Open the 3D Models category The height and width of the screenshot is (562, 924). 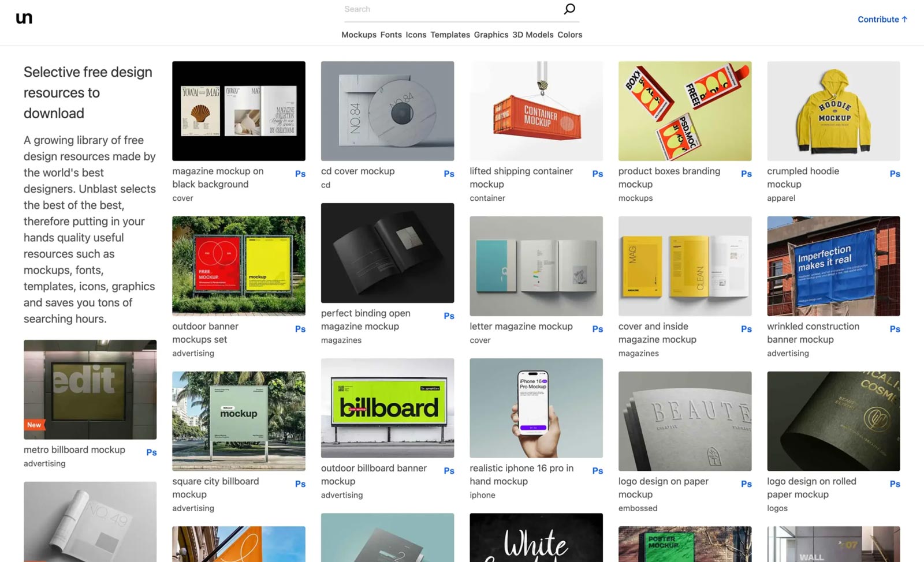532,35
